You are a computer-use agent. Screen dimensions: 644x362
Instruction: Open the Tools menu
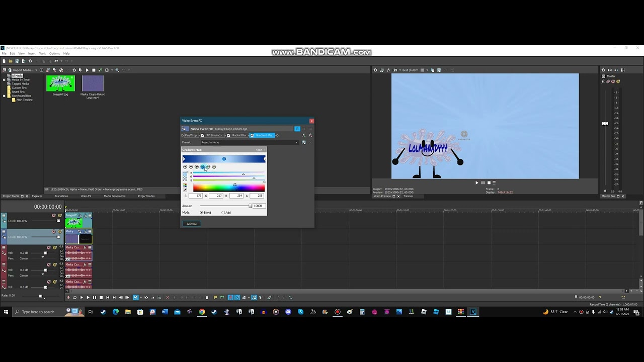[x=42, y=53]
